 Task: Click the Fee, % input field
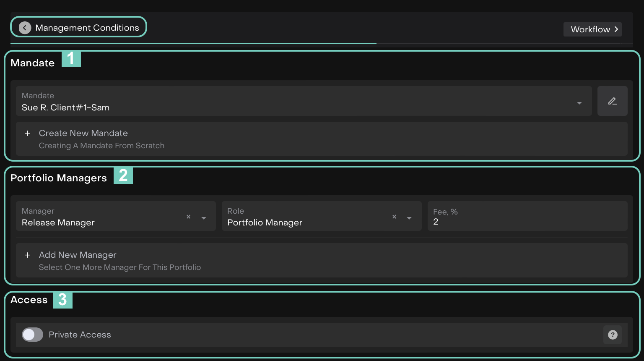[527, 222]
